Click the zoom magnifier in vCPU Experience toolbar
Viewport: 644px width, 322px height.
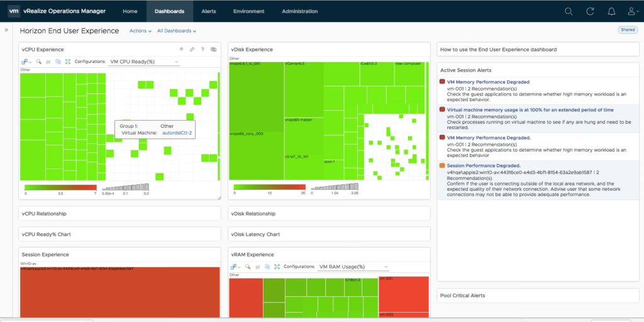39,62
